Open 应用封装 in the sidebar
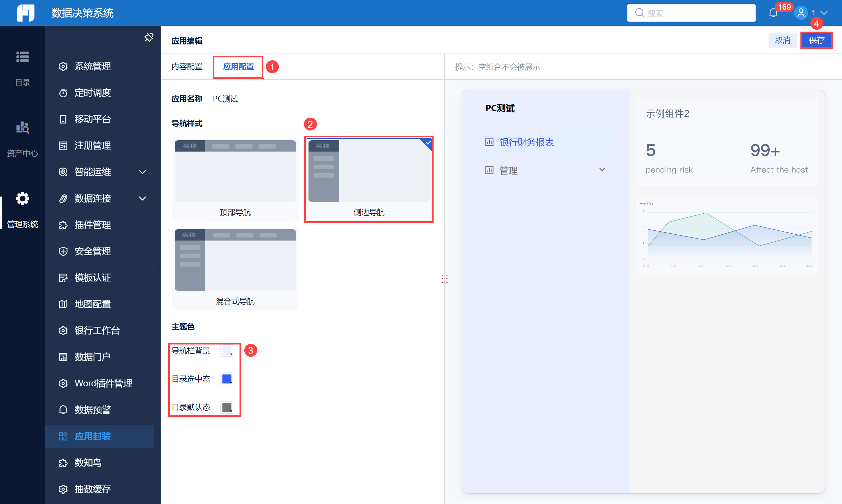The height and width of the screenshot is (504, 842). [93, 436]
